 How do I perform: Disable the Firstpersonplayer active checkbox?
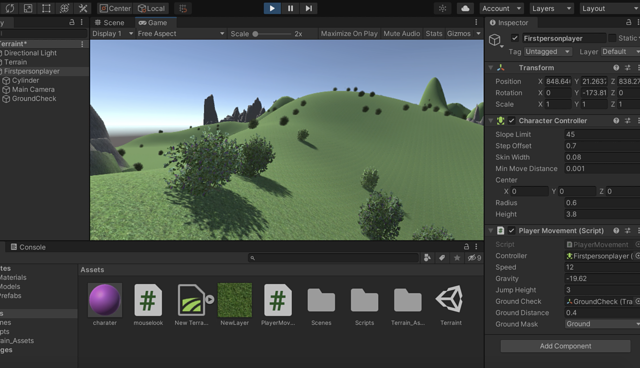tap(515, 38)
